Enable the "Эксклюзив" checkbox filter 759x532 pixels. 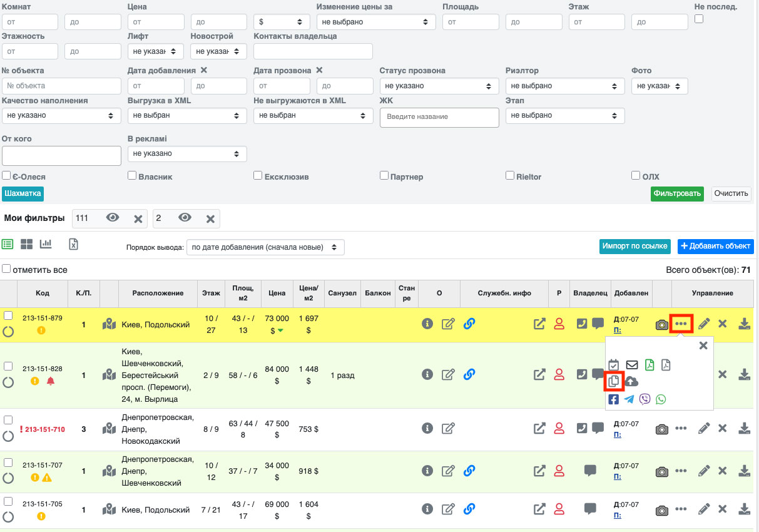point(258,176)
